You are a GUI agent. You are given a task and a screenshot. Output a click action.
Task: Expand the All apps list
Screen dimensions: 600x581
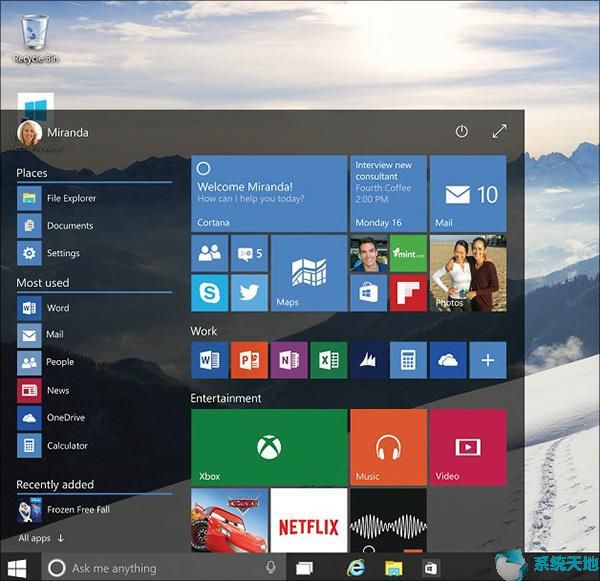pyautogui.click(x=41, y=538)
